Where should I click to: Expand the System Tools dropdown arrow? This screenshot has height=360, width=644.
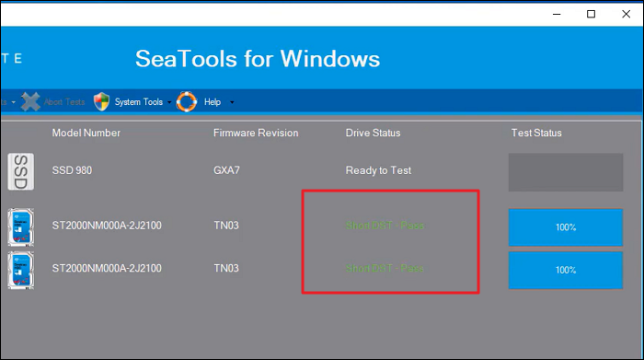pyautogui.click(x=168, y=102)
